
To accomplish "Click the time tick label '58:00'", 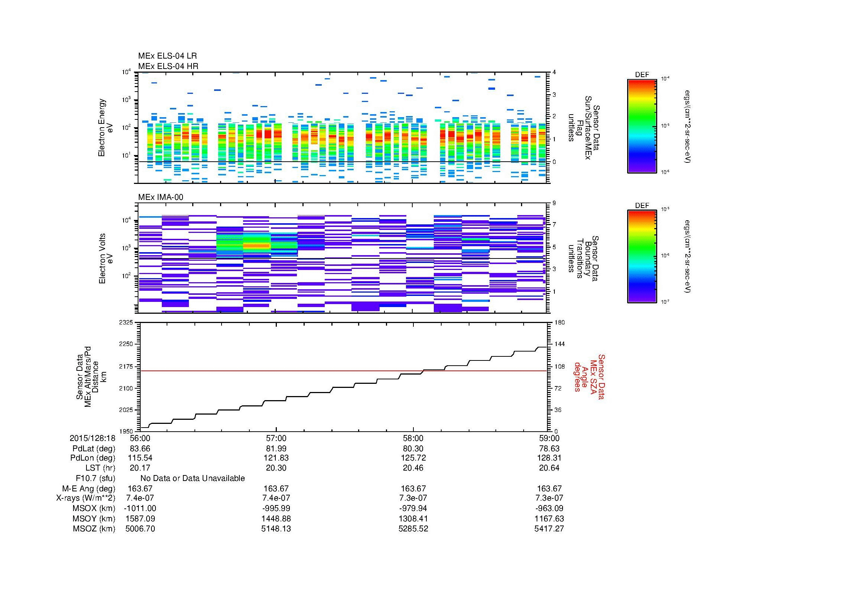I will point(413,438).
